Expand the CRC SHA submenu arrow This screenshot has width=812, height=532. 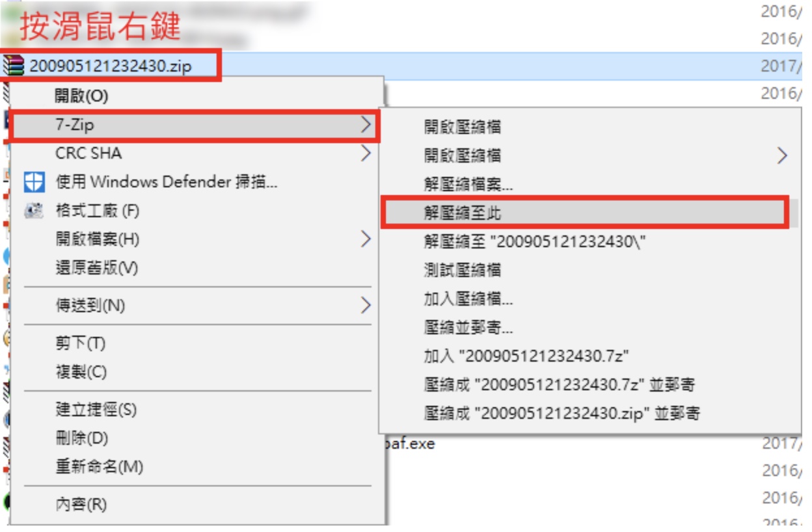(x=366, y=153)
